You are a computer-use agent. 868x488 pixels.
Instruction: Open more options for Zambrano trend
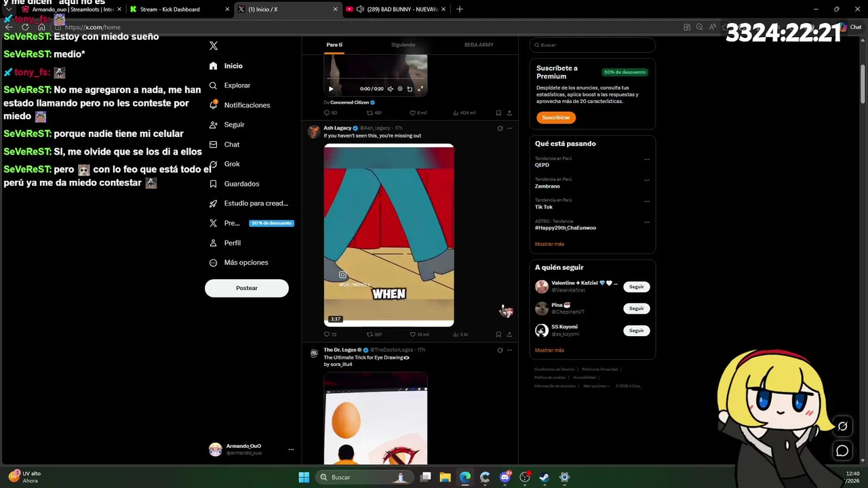click(x=647, y=180)
